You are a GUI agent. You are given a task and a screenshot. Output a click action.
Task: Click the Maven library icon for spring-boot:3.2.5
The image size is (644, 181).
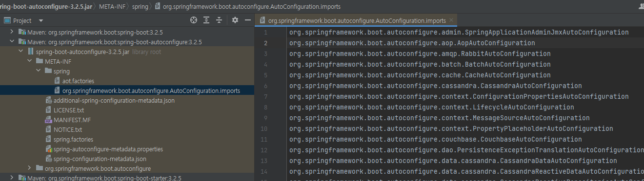click(x=22, y=32)
